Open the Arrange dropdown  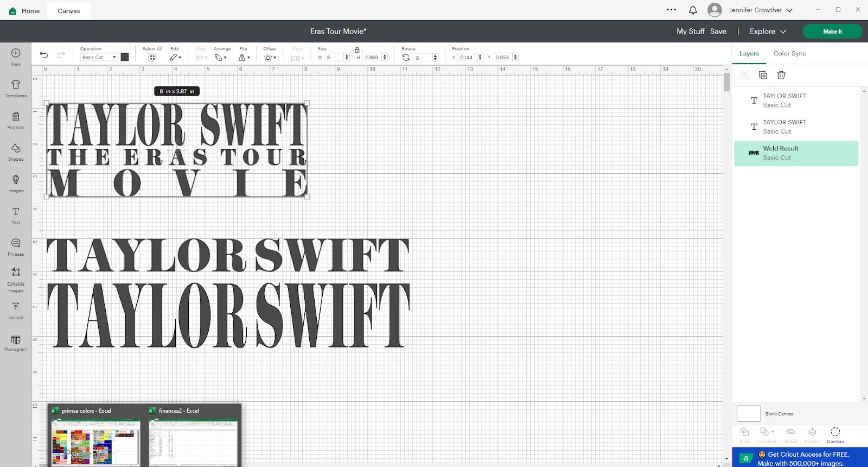point(221,57)
